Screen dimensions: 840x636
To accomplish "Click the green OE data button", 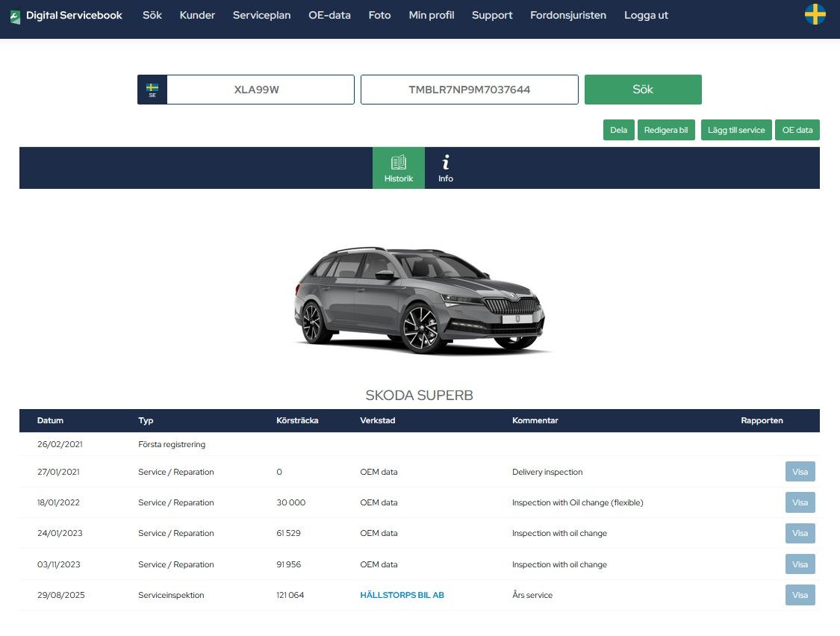I will pyautogui.click(x=797, y=130).
